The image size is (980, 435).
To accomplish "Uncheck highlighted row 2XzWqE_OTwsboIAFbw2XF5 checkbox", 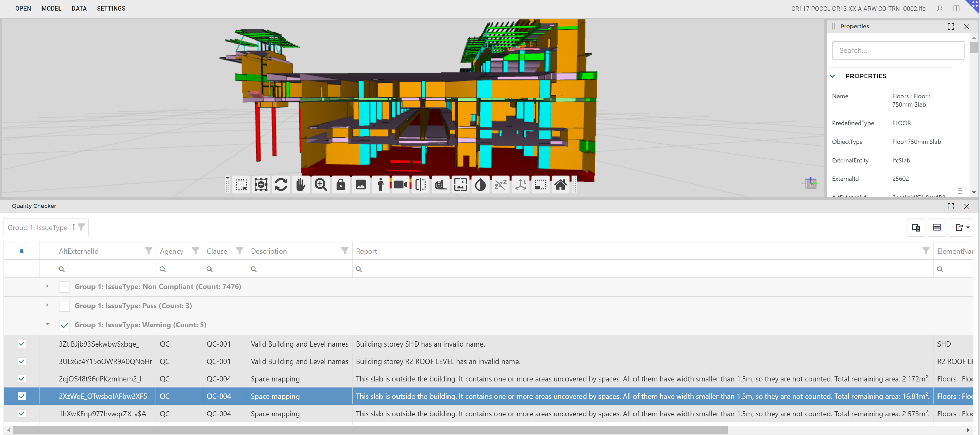I will [22, 396].
